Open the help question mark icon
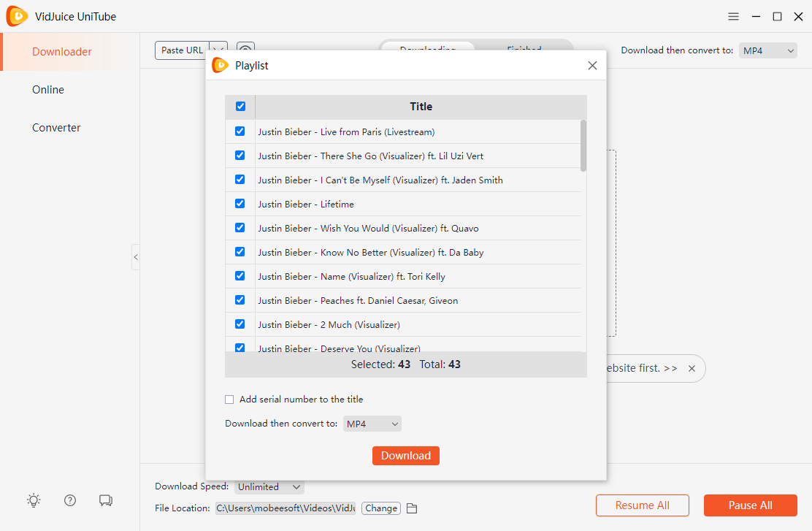Screen dimensions: 812x531 (x=70, y=500)
